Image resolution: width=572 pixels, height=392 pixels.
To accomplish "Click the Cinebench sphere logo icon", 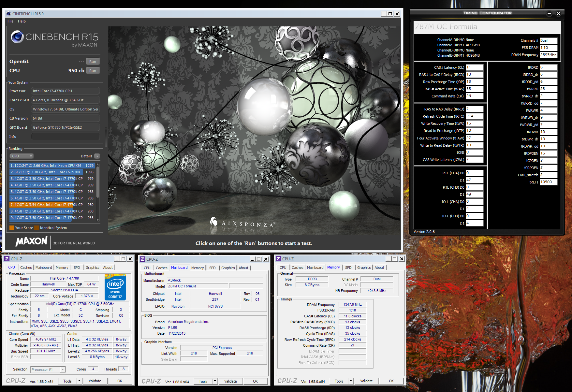I will 17,37.
